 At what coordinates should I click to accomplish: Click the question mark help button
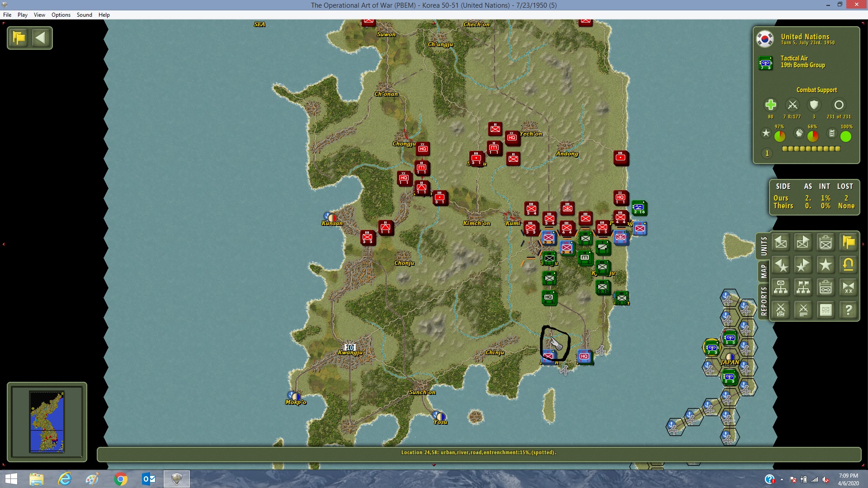(x=849, y=310)
